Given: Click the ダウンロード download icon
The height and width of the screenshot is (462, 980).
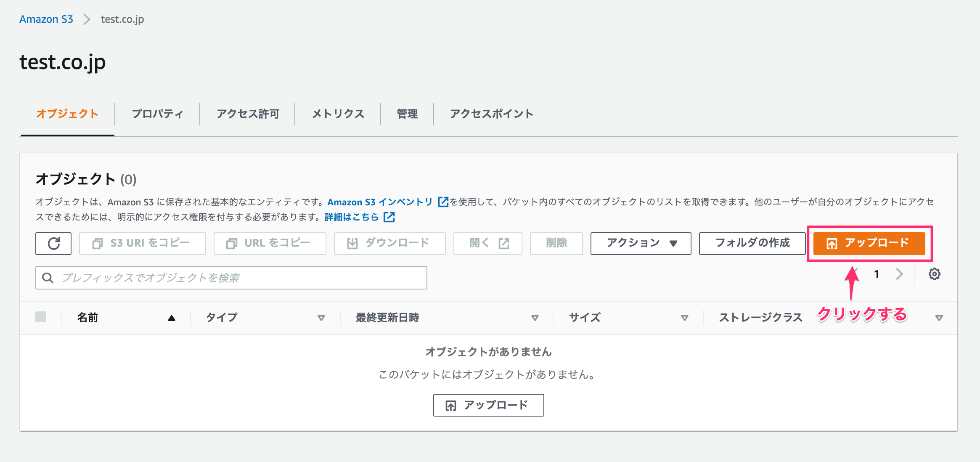Looking at the screenshot, I should click(352, 243).
